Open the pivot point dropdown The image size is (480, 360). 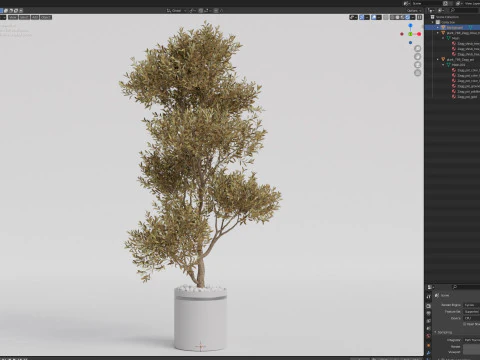(192, 11)
